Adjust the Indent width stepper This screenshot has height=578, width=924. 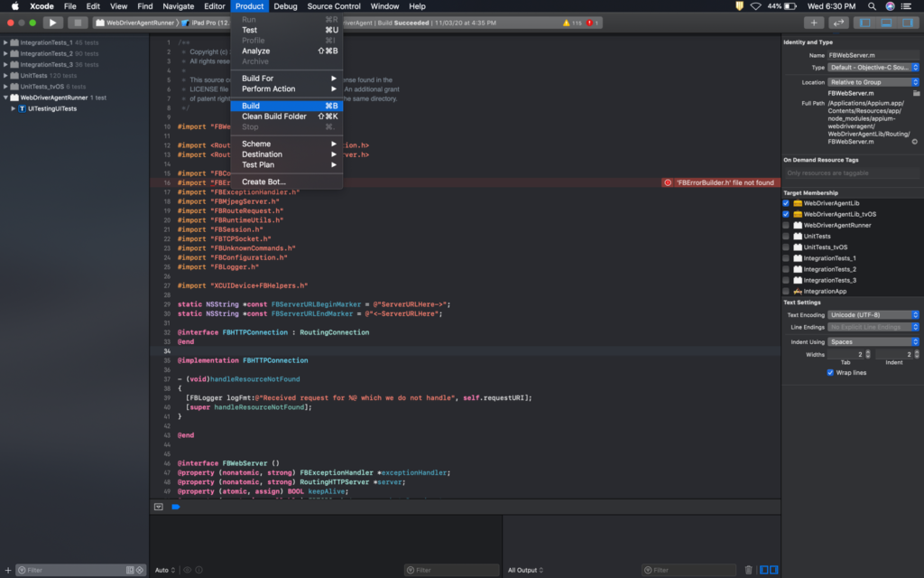(917, 354)
